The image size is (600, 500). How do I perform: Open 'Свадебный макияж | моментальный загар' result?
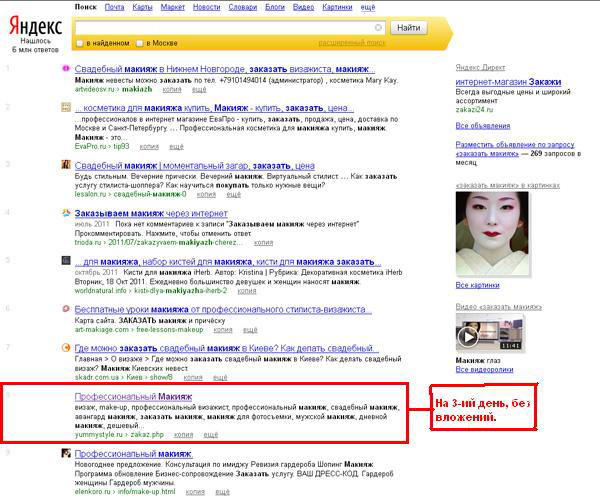pos(195,166)
